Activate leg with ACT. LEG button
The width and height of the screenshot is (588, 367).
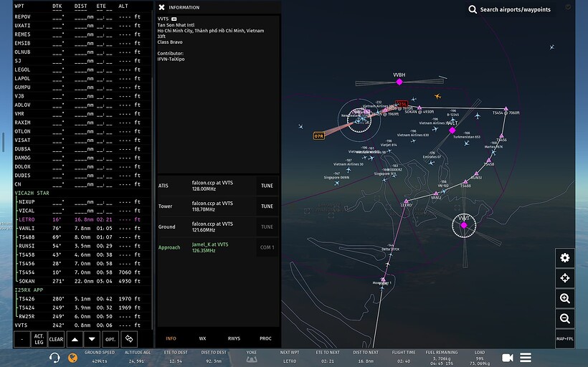39,339
